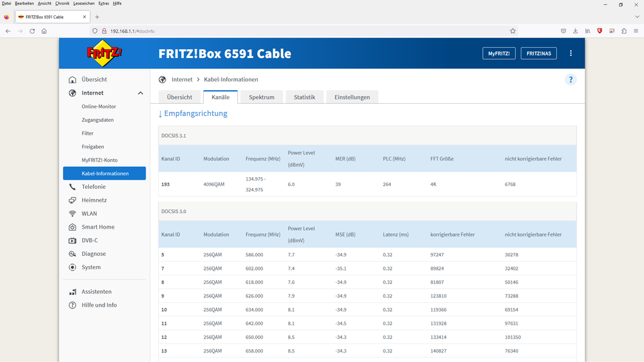Screen dimensions: 644x362
Task: Click correctable errors value 123810
Action: 438,296
